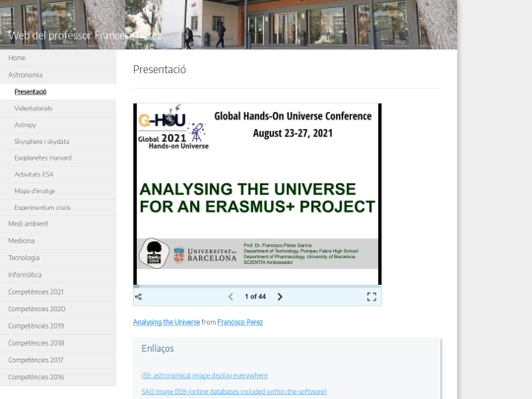Click the slide progress bar under the presentation

coord(257,287)
